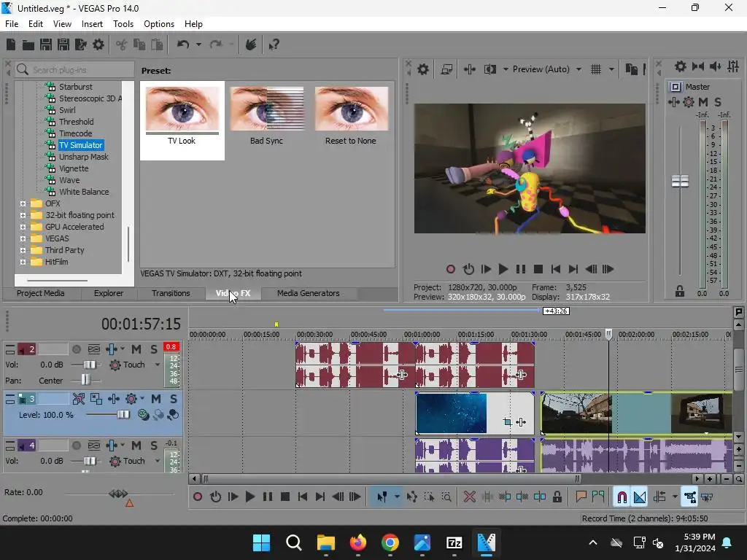Image resolution: width=747 pixels, height=560 pixels.
Task: Click the horizontal timeline scrollbar
Action: click(391, 479)
